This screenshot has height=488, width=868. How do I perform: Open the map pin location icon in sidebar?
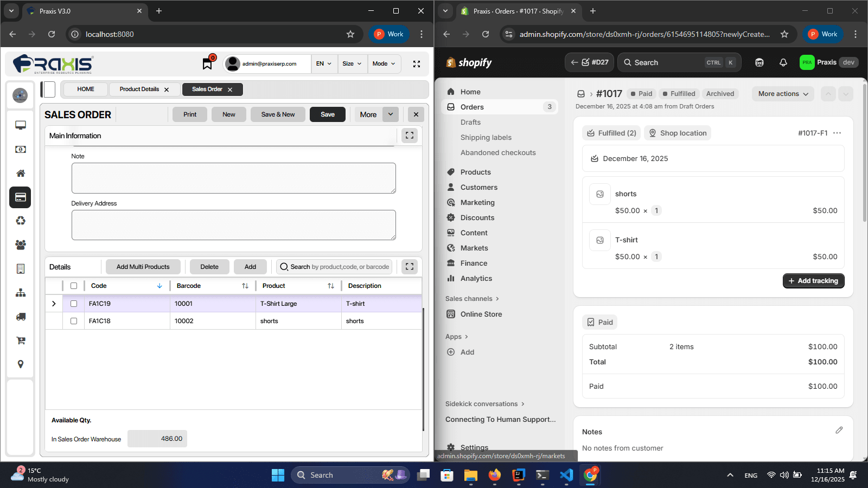tap(21, 364)
